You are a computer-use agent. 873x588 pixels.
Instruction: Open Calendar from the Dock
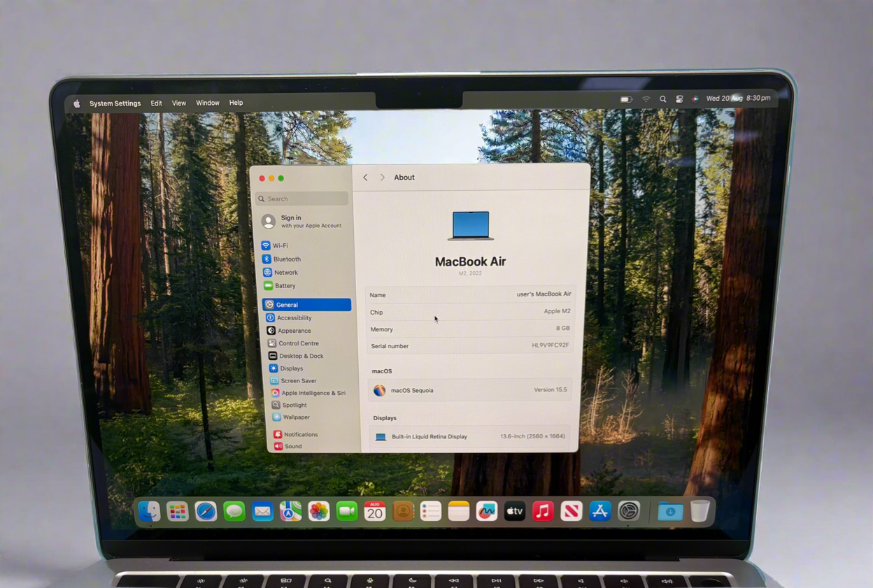[375, 512]
